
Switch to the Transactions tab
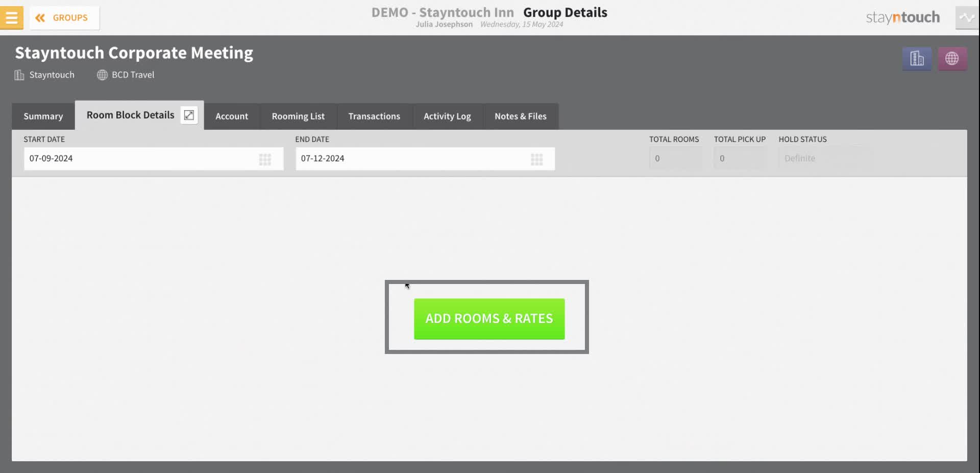(x=374, y=116)
